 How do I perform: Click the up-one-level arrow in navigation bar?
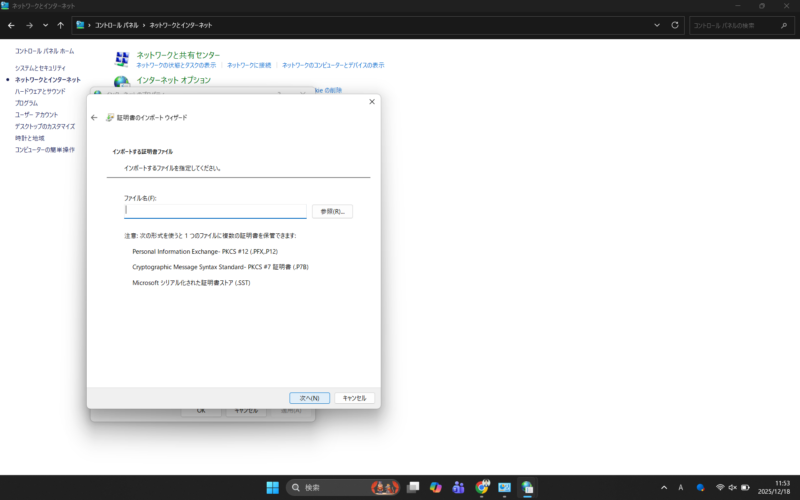[x=61, y=25]
